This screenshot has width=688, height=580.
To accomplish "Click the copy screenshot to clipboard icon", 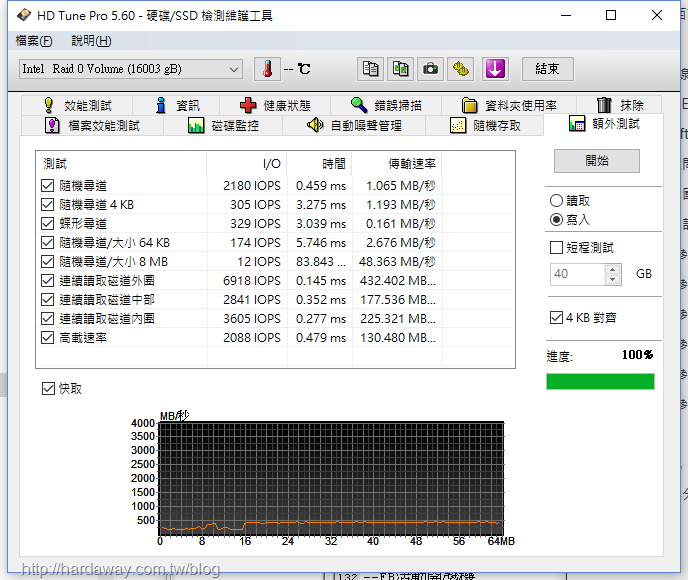I will pyautogui.click(x=400, y=69).
